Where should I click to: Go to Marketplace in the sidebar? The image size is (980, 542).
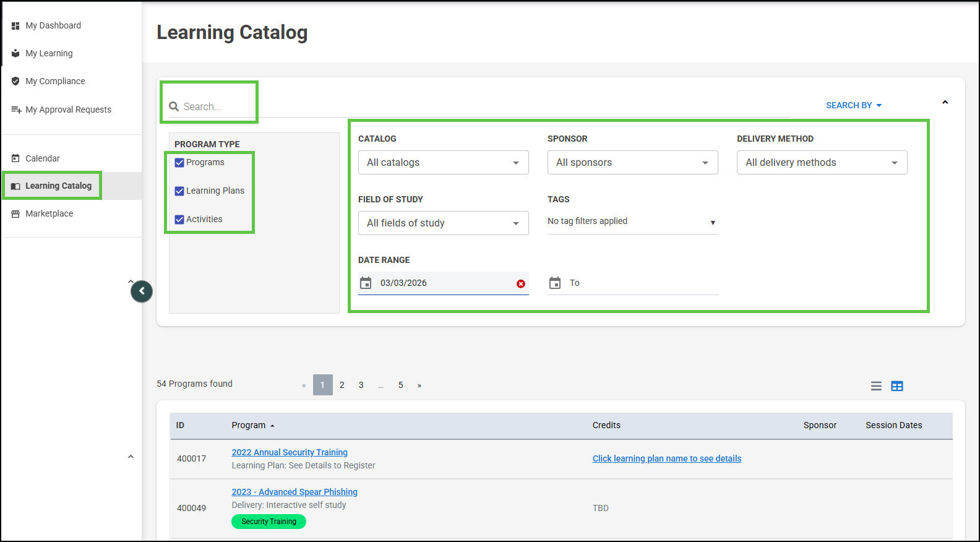[x=49, y=213]
